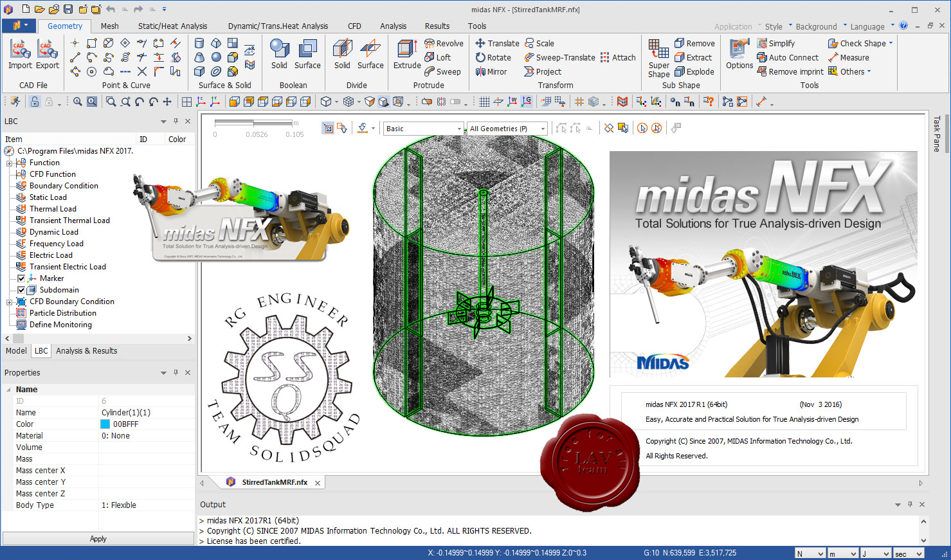Viewport: 951px width, 560px height.
Task: Open the Super Shape tool
Action: click(x=658, y=58)
